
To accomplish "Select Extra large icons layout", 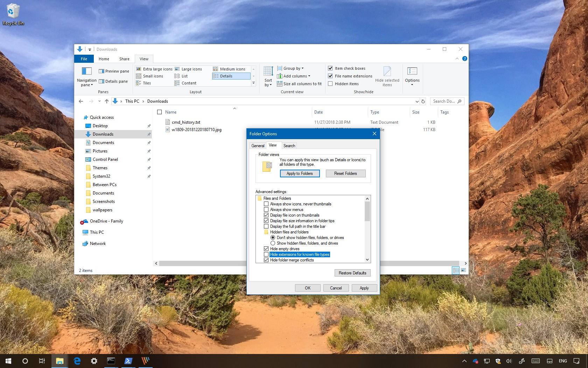I will pyautogui.click(x=154, y=69).
